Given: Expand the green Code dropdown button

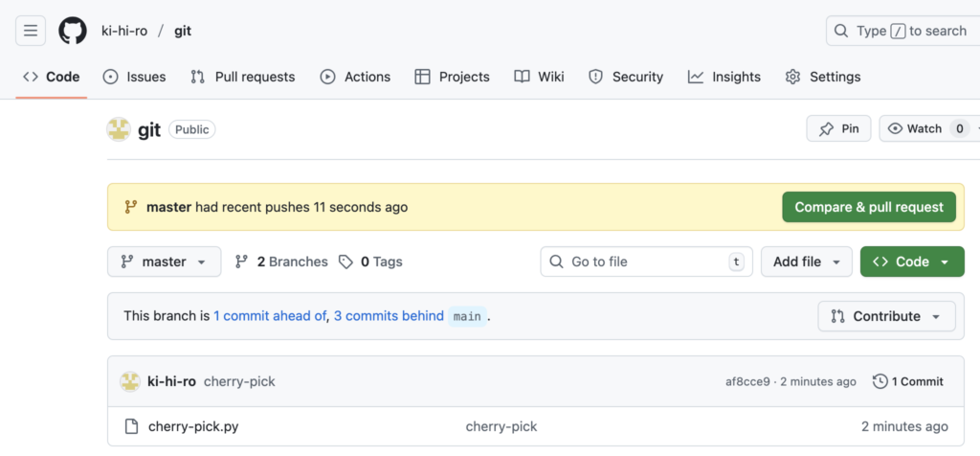Looking at the screenshot, I should point(912,262).
